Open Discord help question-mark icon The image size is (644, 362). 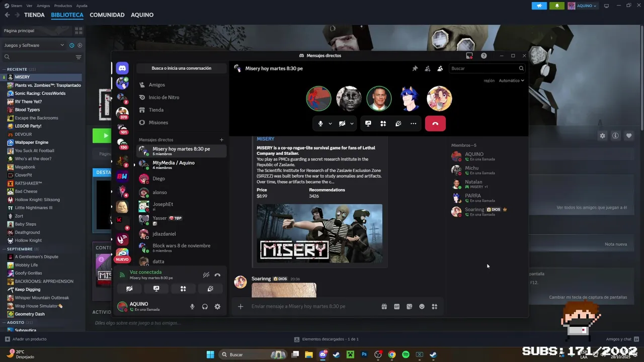[484, 56]
